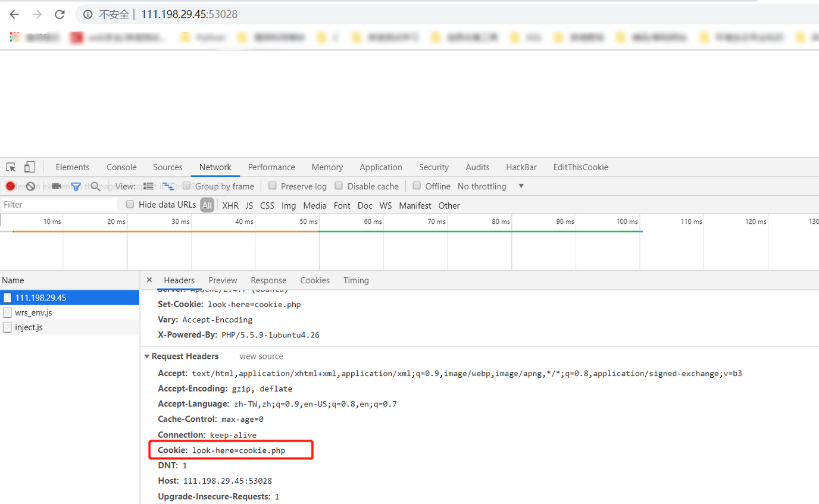The image size is (819, 504).
Task: Check Disable cache
Action: click(339, 186)
